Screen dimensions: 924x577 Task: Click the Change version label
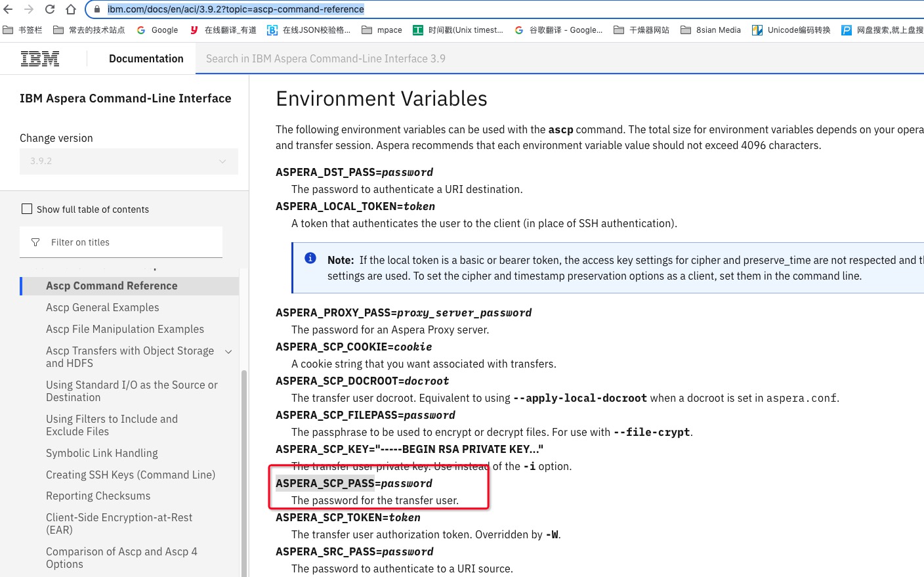coord(56,138)
